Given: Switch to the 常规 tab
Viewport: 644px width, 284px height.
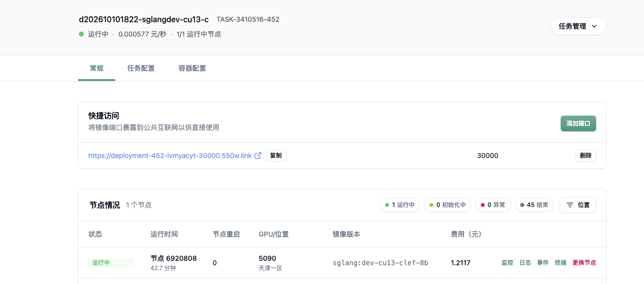Looking at the screenshot, I should (97, 68).
